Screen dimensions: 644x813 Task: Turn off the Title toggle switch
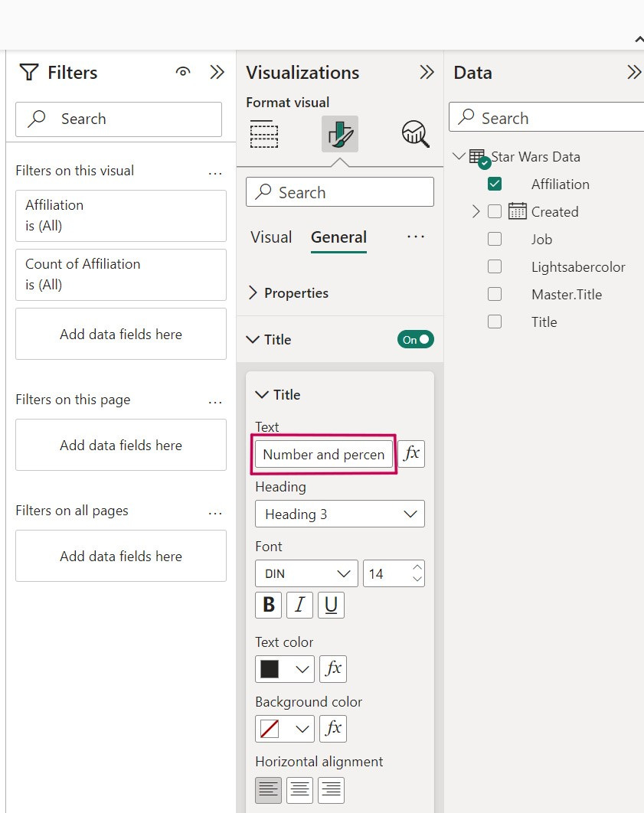coord(415,340)
